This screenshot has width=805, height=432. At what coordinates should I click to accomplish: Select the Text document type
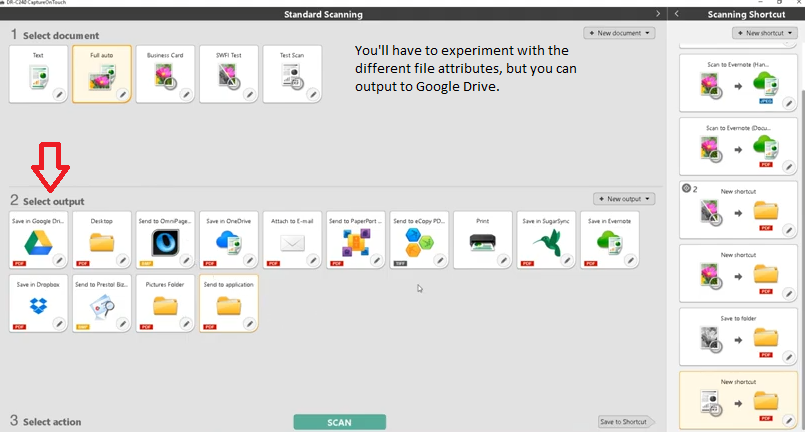click(x=38, y=74)
